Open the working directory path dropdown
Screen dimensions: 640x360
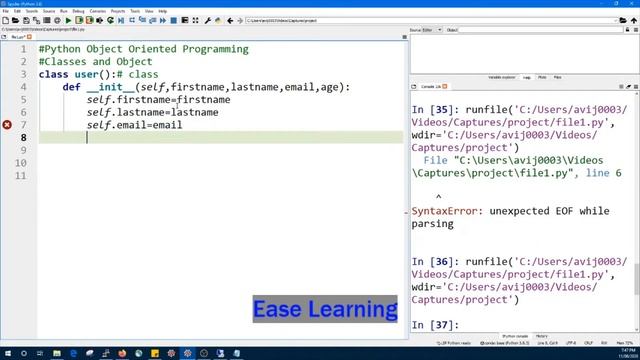tap(616, 20)
